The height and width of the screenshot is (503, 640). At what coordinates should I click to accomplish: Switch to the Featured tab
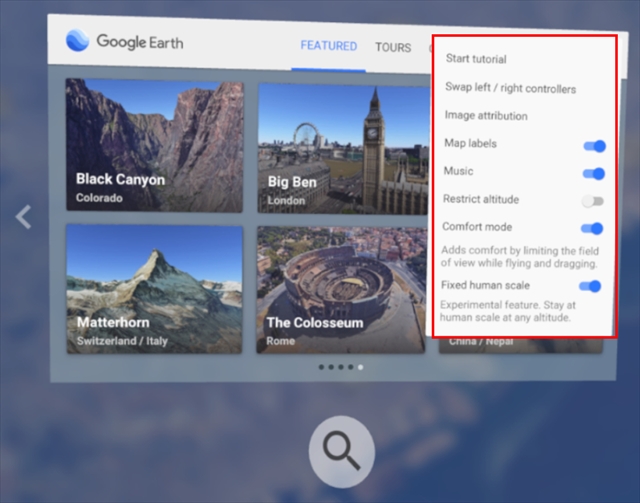(328, 46)
